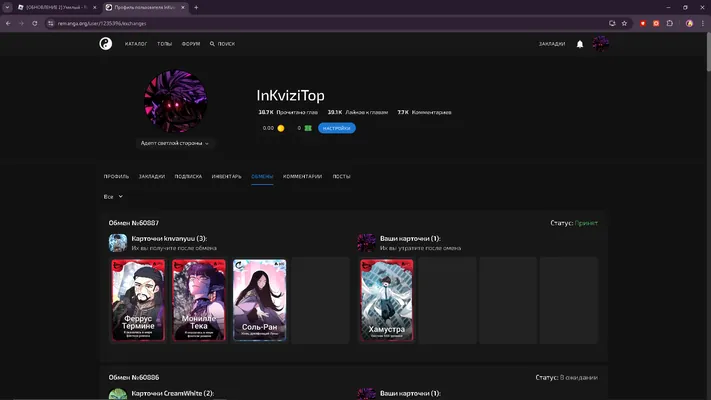Click the gold coin balance icon
Viewport: 711px width, 400px height.
(x=281, y=128)
